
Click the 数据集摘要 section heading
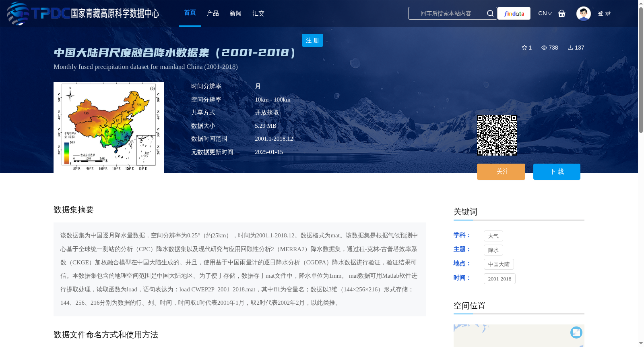[74, 210]
